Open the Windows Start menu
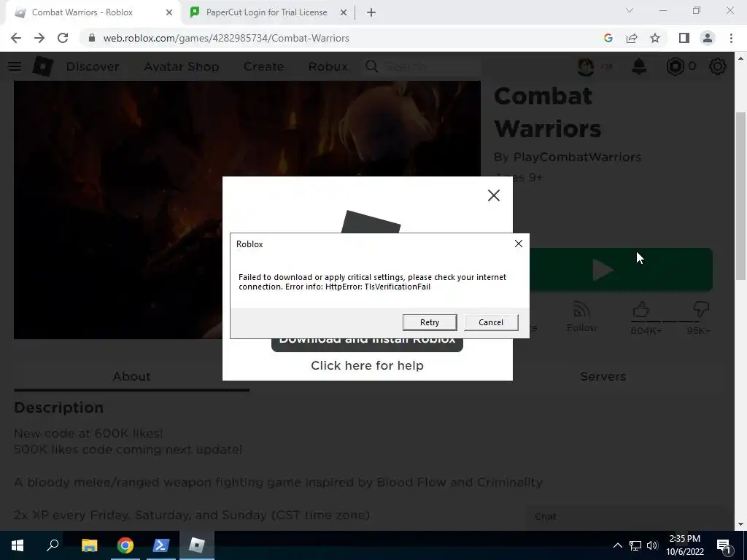Image resolution: width=747 pixels, height=560 pixels. [x=18, y=545]
